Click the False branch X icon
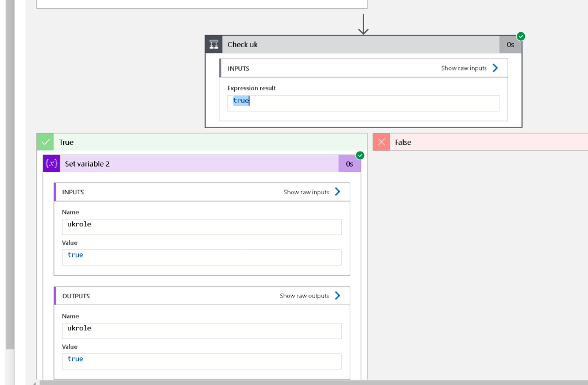 coord(381,142)
